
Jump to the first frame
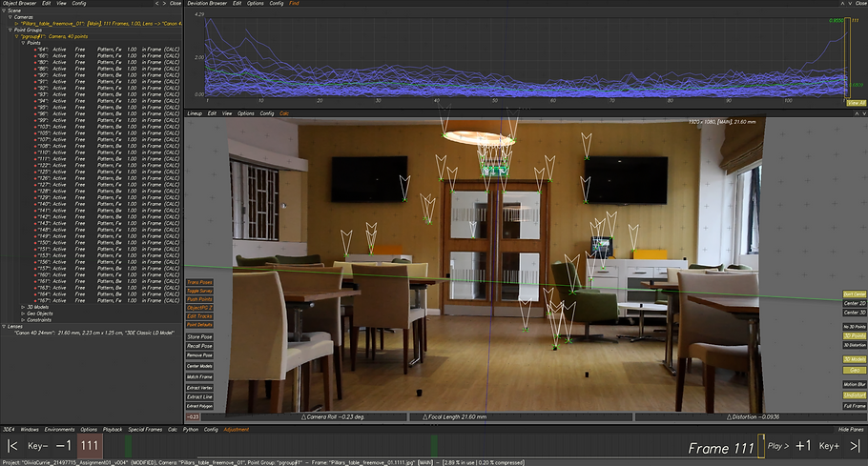tap(12, 446)
